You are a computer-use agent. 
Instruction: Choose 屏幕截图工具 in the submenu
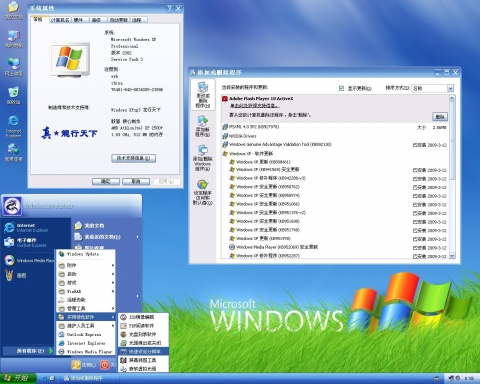(x=144, y=360)
